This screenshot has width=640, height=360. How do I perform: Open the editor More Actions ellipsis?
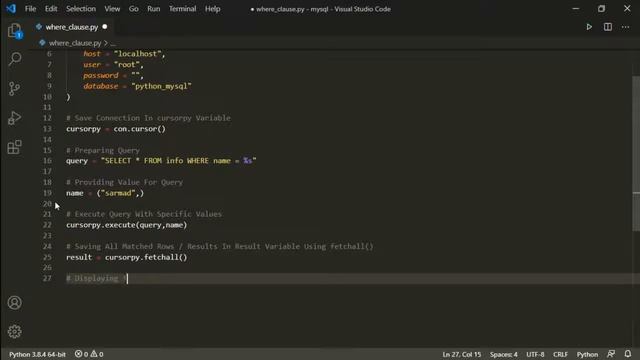click(x=625, y=27)
